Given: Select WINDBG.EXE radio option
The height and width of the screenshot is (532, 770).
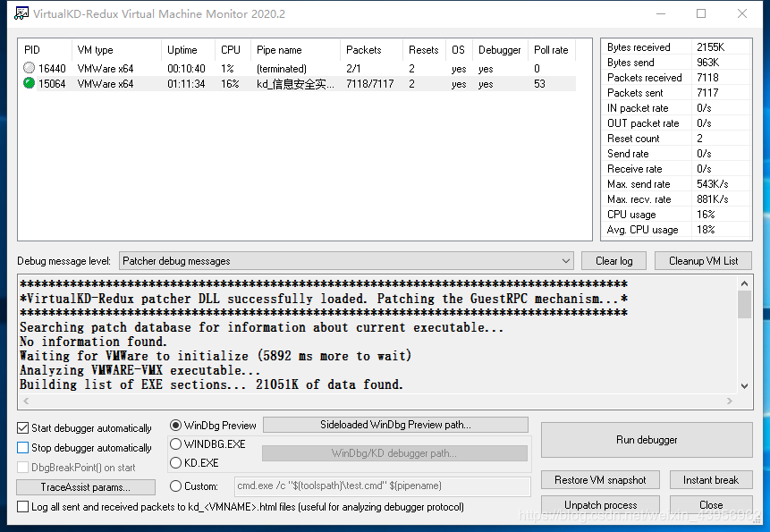Looking at the screenshot, I should 175,444.
